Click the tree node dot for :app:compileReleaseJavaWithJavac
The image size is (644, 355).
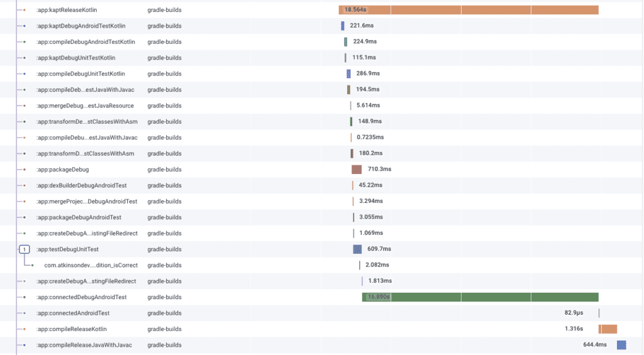(x=24, y=345)
